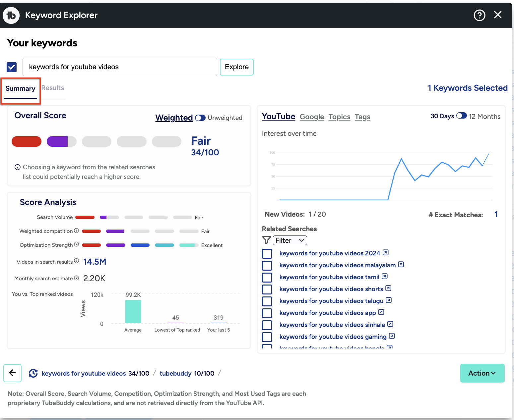Toggle the Weighted/Unweighted switch
Image resolution: width=514 pixels, height=420 pixels.
pyautogui.click(x=200, y=118)
